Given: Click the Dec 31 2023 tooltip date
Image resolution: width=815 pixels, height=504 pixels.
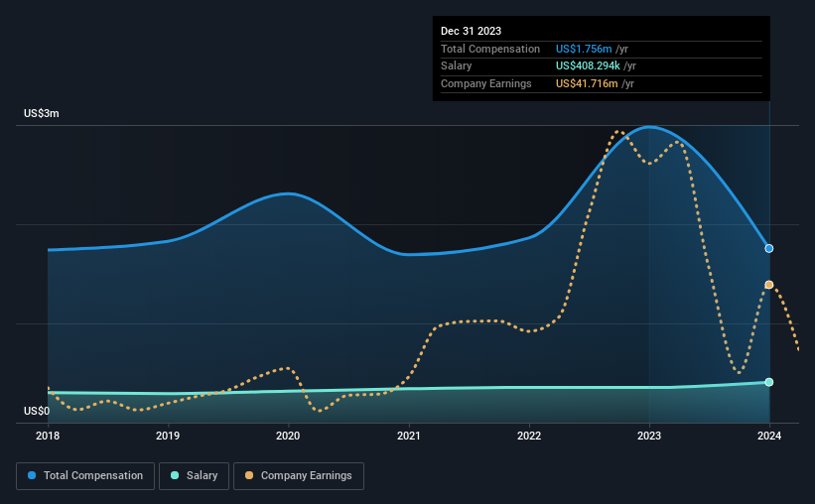Looking at the screenshot, I should click(x=471, y=31).
